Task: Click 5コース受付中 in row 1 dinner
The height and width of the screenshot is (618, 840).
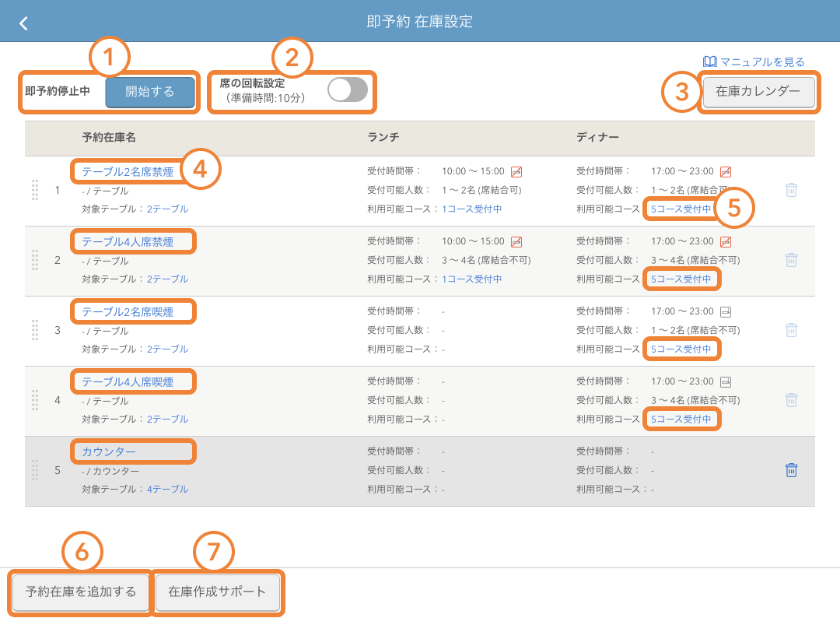Action: coord(681,209)
